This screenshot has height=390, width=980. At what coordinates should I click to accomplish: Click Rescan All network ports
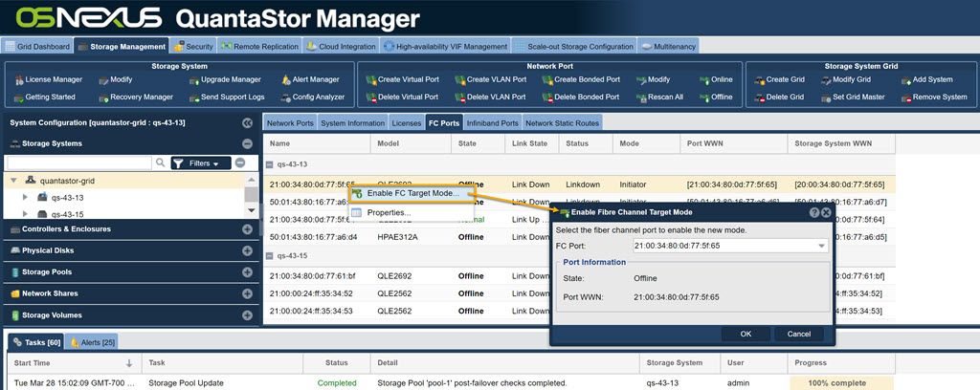pos(660,97)
